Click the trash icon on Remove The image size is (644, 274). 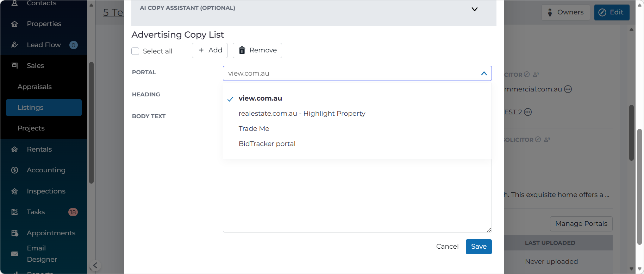(x=242, y=50)
